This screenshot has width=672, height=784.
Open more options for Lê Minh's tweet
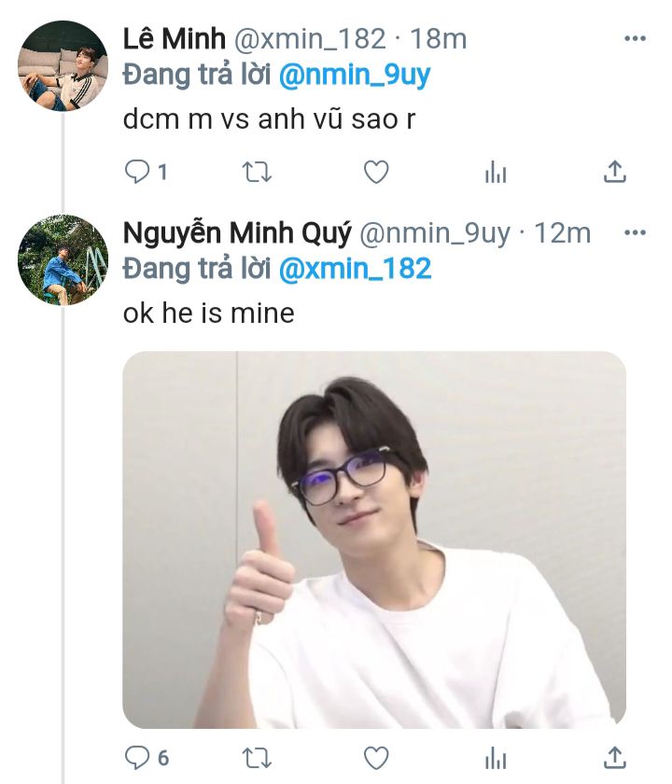pyautogui.click(x=635, y=39)
